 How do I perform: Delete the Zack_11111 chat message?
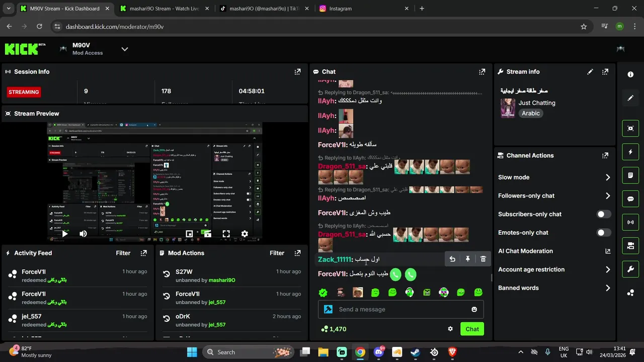483,259
